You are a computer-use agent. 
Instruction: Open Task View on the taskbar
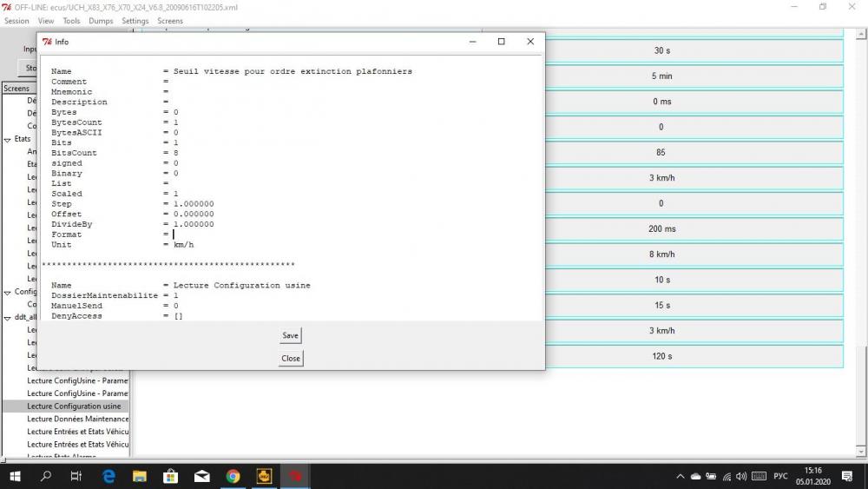(x=76, y=476)
